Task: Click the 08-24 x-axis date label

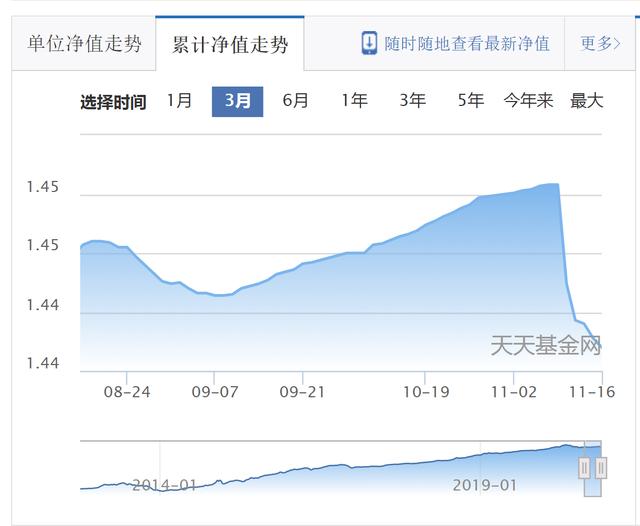Action: (x=127, y=392)
